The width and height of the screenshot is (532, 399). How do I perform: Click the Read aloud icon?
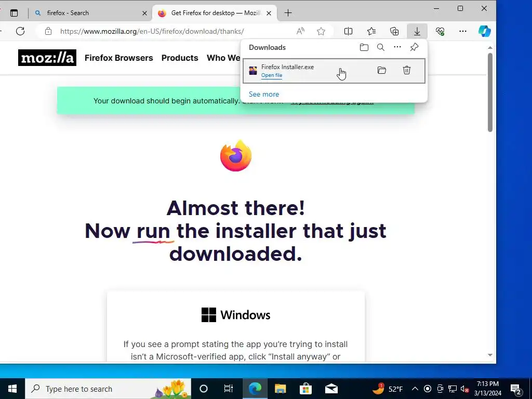(x=300, y=31)
